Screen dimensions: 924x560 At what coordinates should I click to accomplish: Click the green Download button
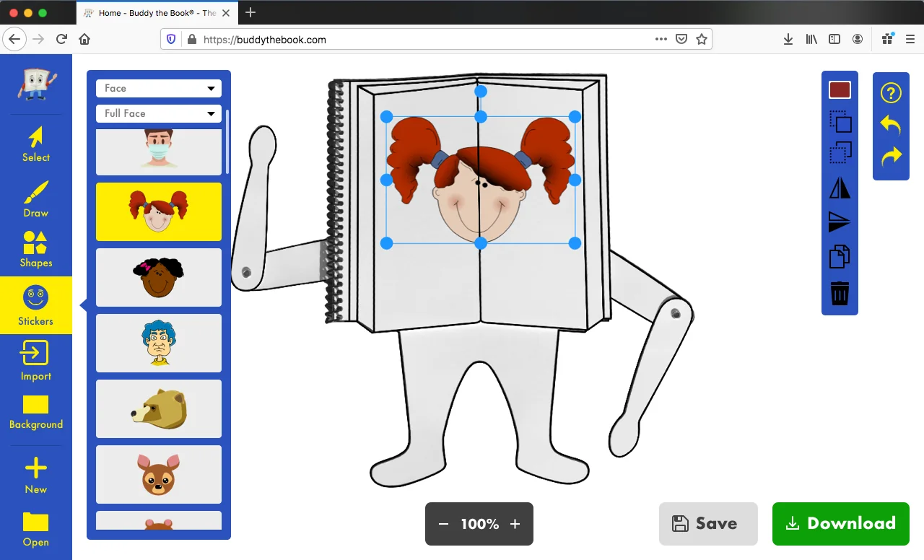pos(841,524)
